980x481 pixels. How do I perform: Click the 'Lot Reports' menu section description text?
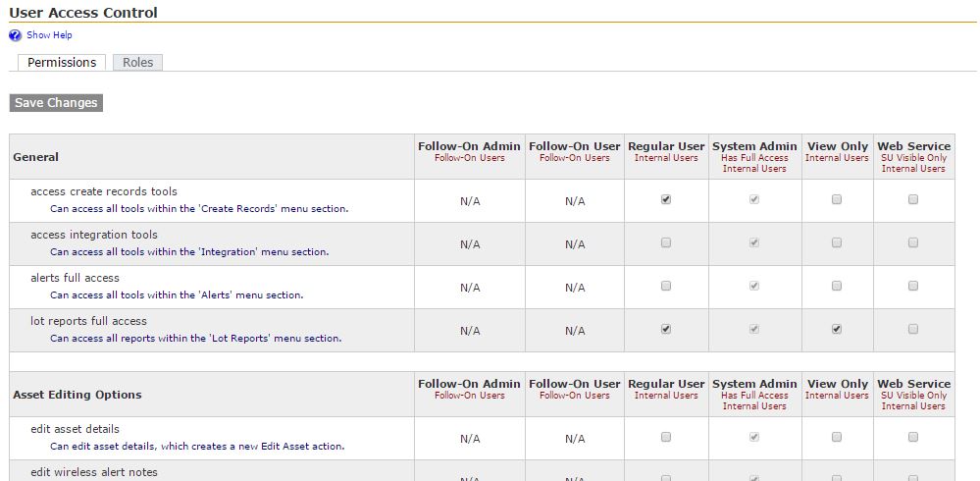pos(195,339)
